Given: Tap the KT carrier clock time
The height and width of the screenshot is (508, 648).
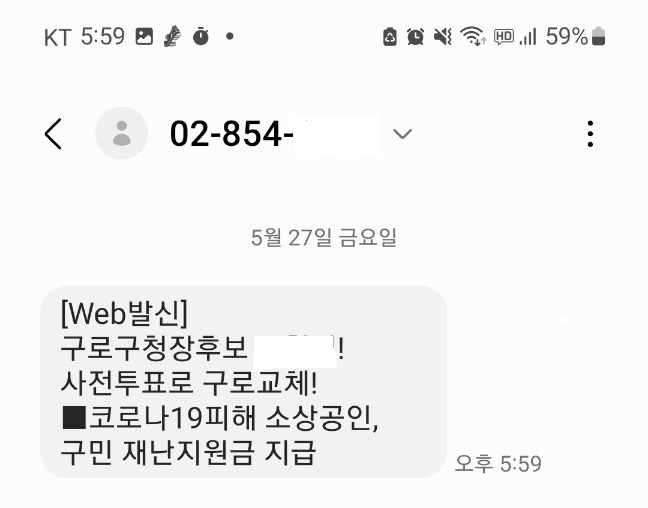Looking at the screenshot, I should pos(102,36).
